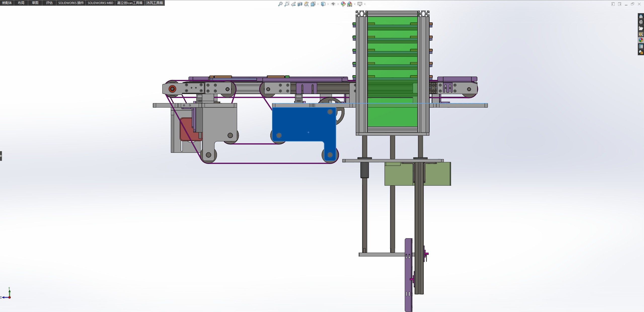Image resolution: width=644 pixels, height=312 pixels.
Task: Open Dynamic Annotation Views icon
Action: [x=306, y=4]
